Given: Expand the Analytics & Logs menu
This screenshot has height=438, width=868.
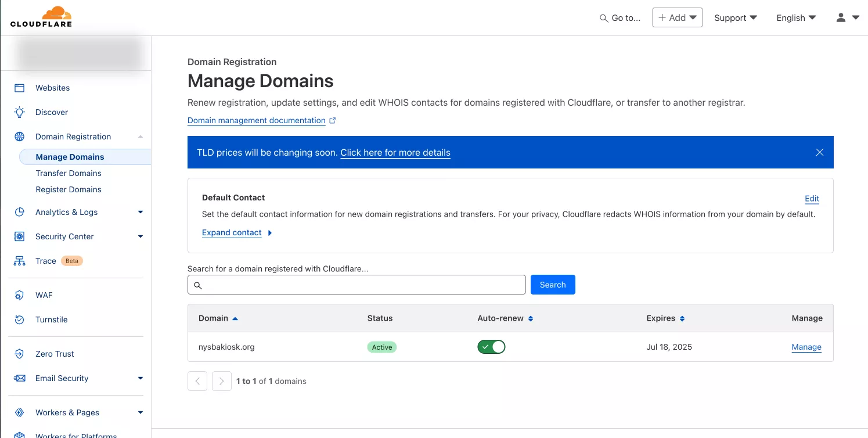Looking at the screenshot, I should (140, 212).
